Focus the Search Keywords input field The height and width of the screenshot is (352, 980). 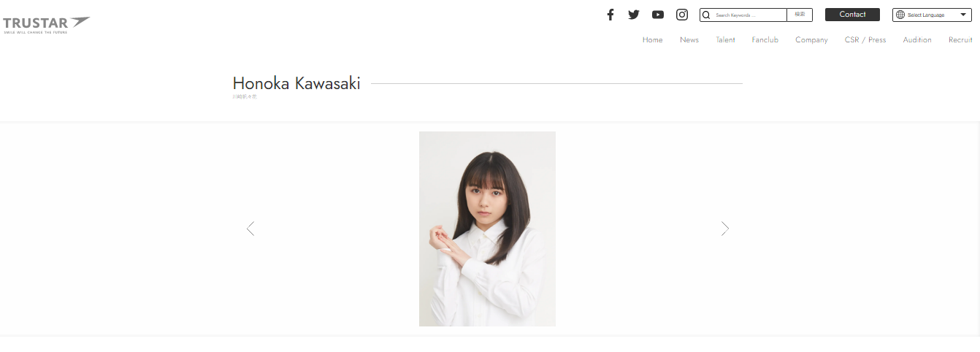point(749,15)
